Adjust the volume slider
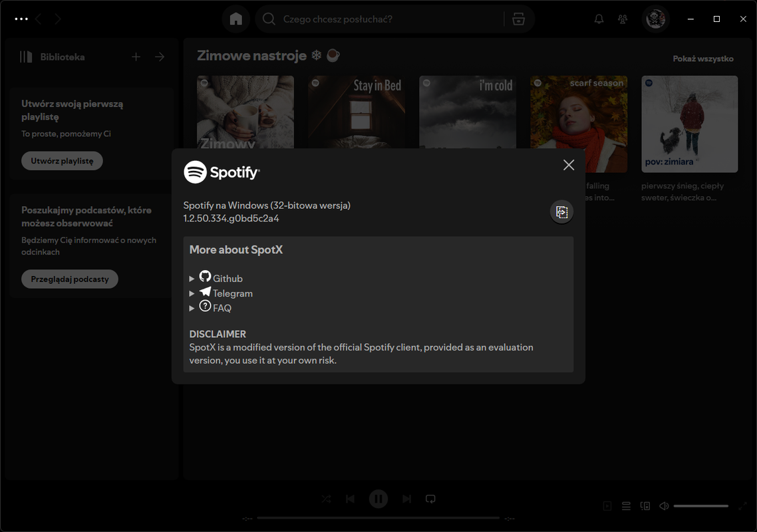Screen dimensions: 757x532 click(x=701, y=506)
